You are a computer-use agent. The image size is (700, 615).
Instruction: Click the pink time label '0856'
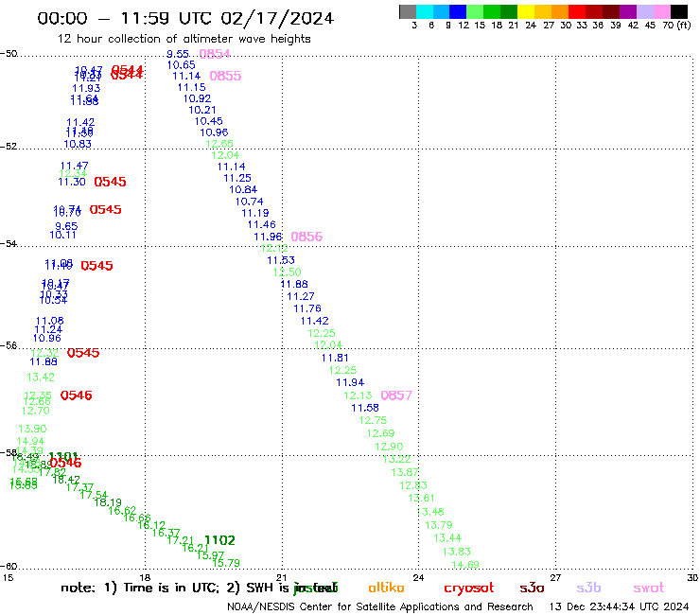(x=306, y=237)
